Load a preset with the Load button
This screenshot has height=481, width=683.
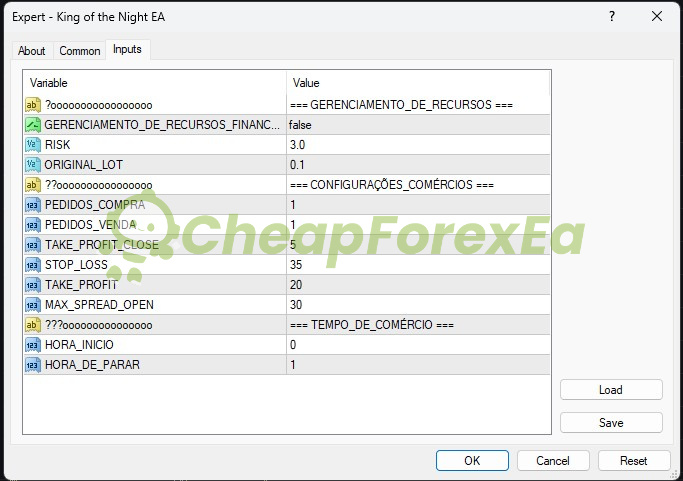click(x=611, y=390)
